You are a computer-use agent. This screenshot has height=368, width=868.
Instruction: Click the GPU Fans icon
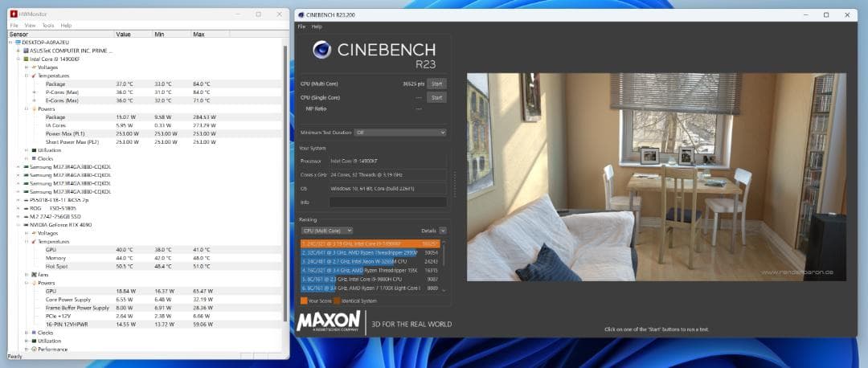coord(33,275)
